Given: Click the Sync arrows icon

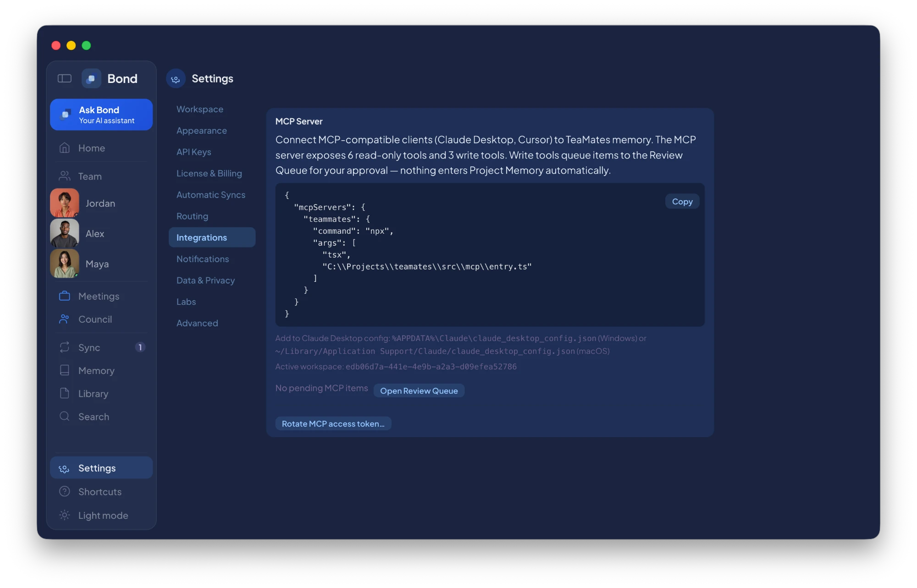Looking at the screenshot, I should point(65,347).
